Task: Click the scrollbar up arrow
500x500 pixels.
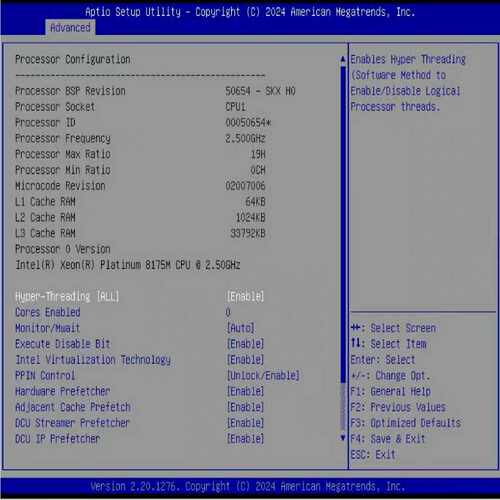Action: [x=343, y=59]
